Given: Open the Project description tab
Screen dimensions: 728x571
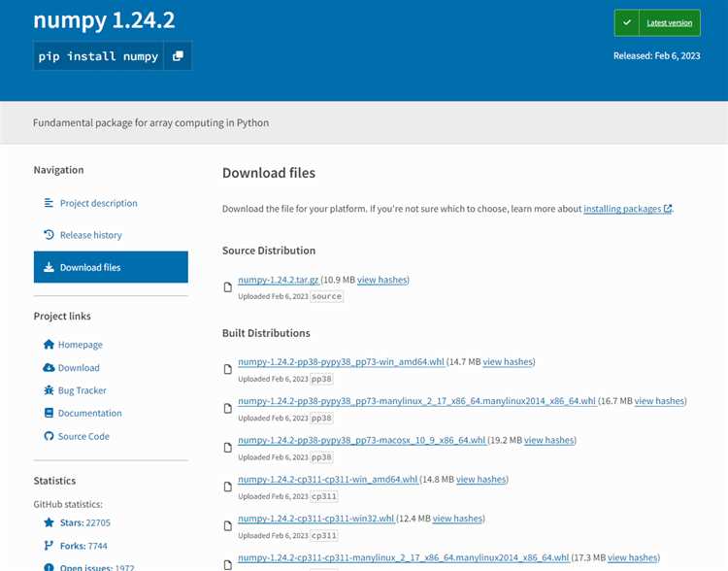Looking at the screenshot, I should tap(111, 203).
